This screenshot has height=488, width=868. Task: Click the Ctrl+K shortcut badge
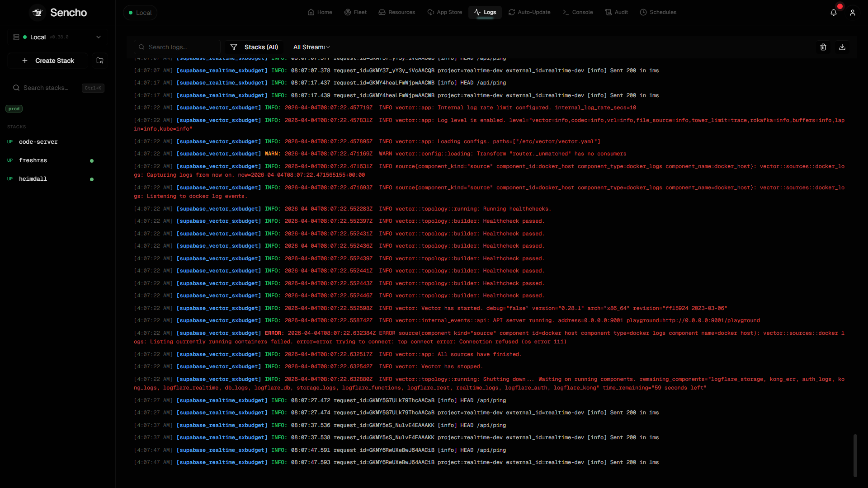click(x=93, y=88)
